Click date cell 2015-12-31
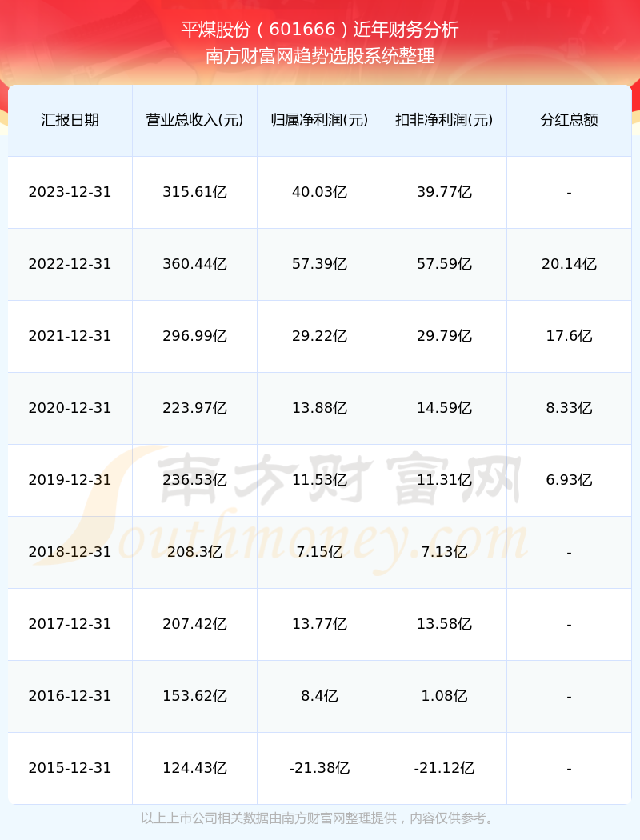This screenshot has width=640, height=840. pos(70,768)
